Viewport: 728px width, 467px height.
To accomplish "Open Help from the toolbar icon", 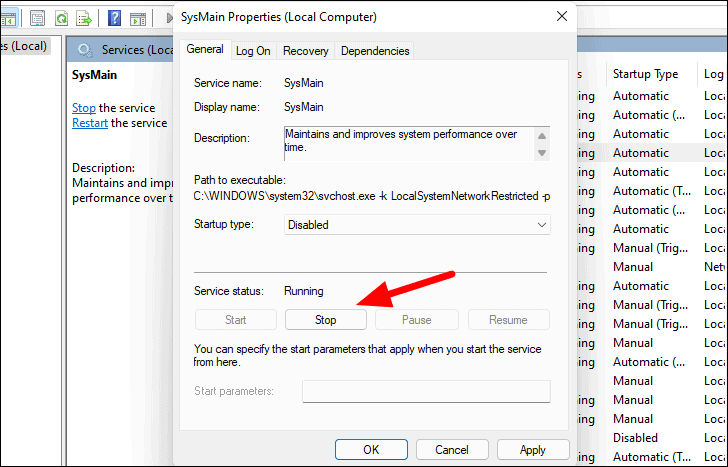I will coord(115,18).
